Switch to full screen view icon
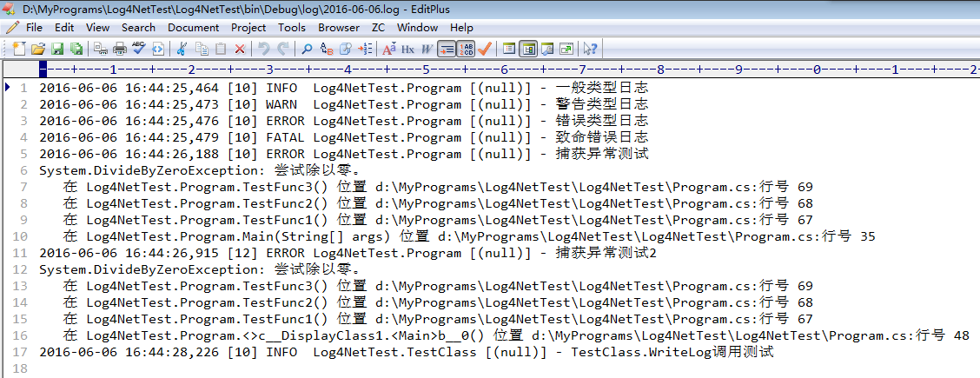 pyautogui.click(x=566, y=49)
